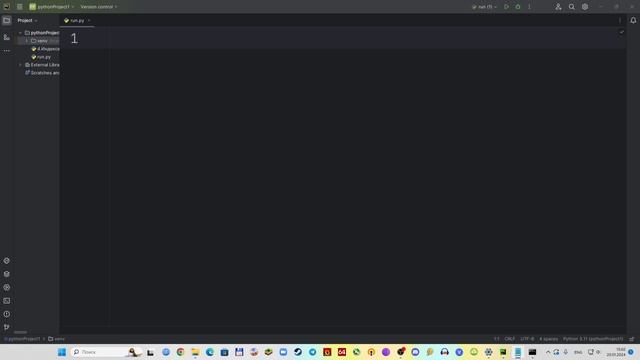
Task: Open the Git version control tool window
Action: pyautogui.click(x=7, y=327)
